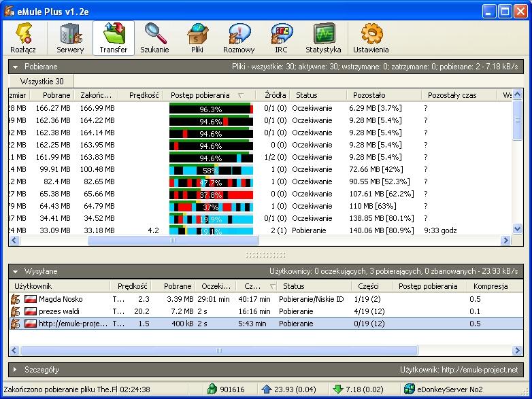Image resolution: width=532 pixels, height=399 pixels.
Task: Sort downloads by Pozostały czas column
Action: point(459,95)
